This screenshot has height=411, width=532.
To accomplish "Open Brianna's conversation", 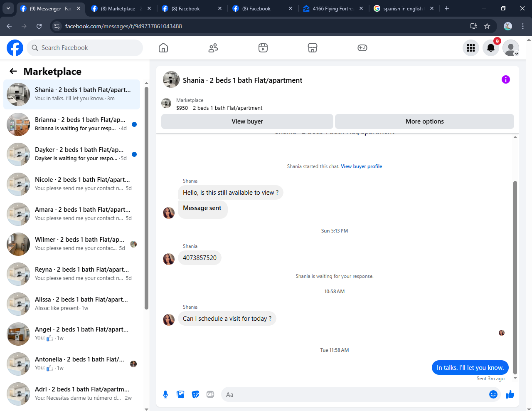I will pos(71,124).
